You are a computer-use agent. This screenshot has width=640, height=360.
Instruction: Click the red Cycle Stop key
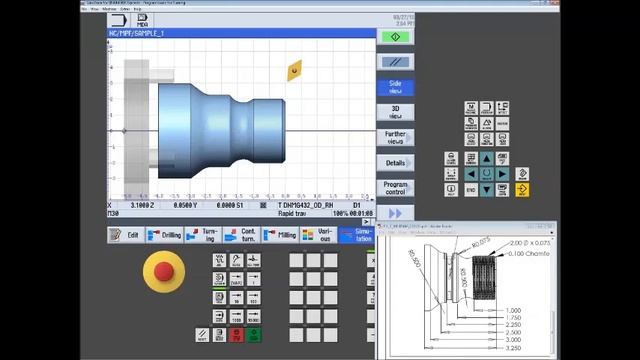coord(236,335)
